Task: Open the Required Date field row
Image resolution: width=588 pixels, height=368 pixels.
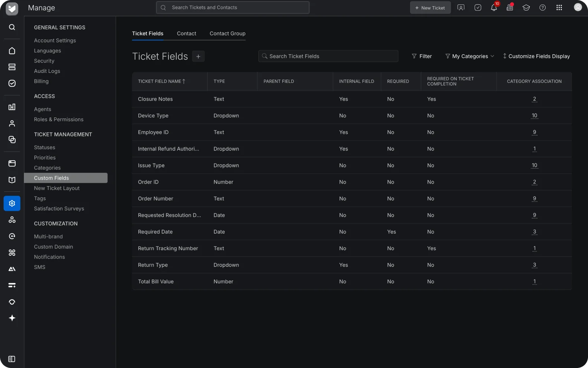Action: pyautogui.click(x=352, y=232)
